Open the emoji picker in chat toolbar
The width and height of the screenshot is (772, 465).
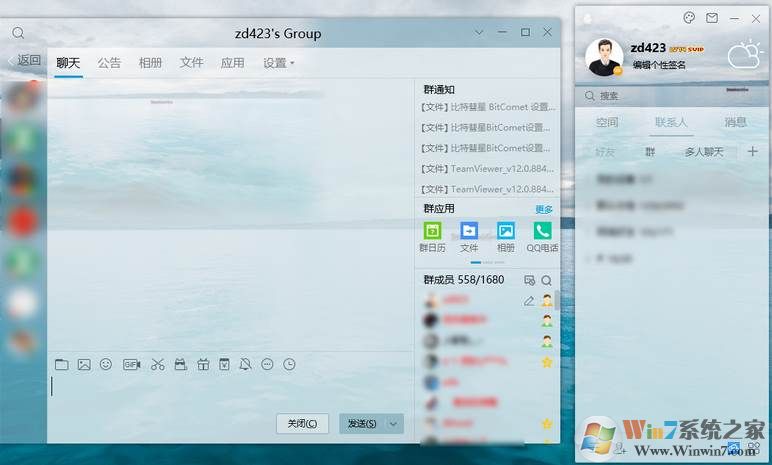tap(106, 365)
